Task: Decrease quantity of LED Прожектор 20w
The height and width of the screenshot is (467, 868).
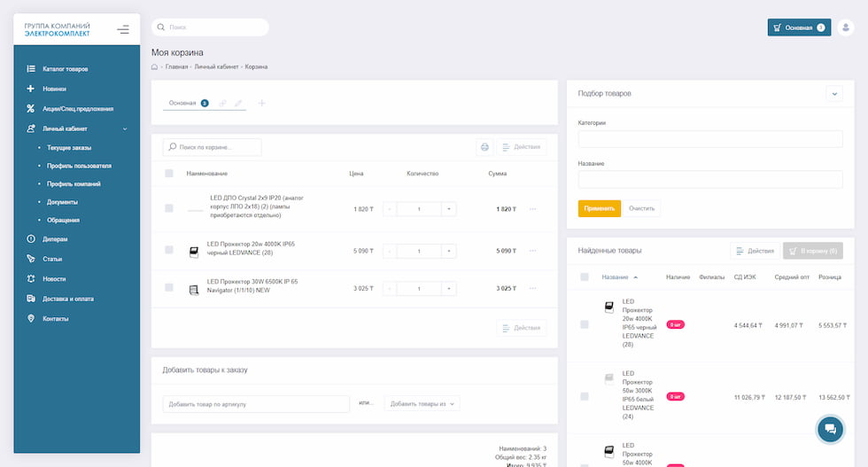Action: (x=390, y=251)
